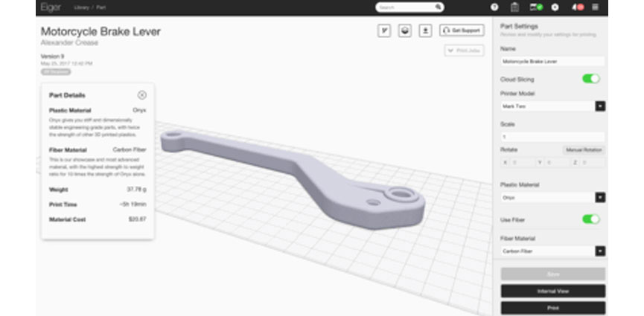
Task: Click the greyed Save button
Action: pos(553,274)
